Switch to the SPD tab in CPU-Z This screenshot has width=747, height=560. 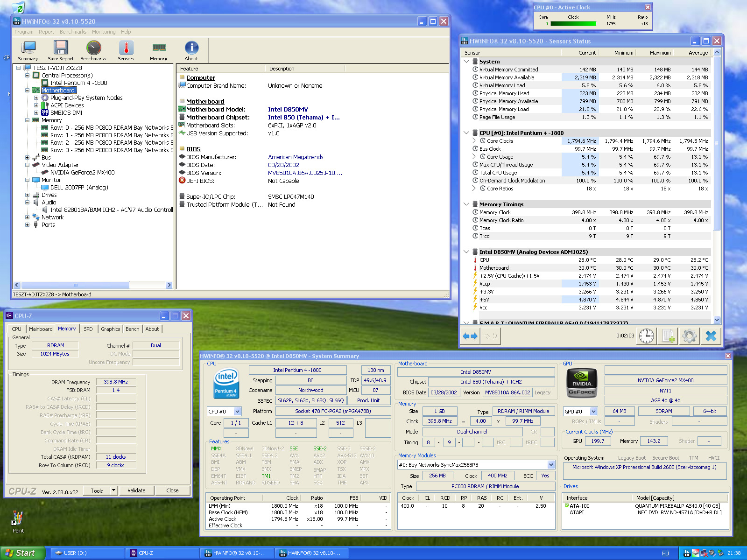point(88,329)
